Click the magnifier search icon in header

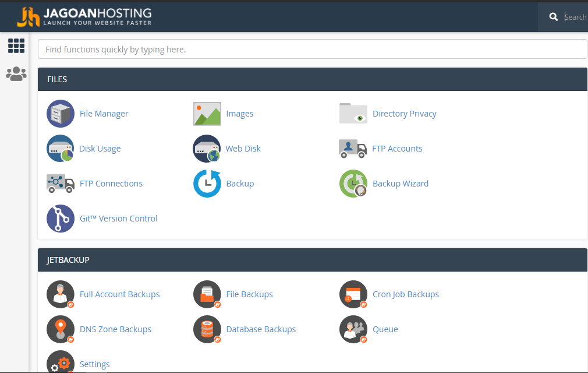pos(554,17)
